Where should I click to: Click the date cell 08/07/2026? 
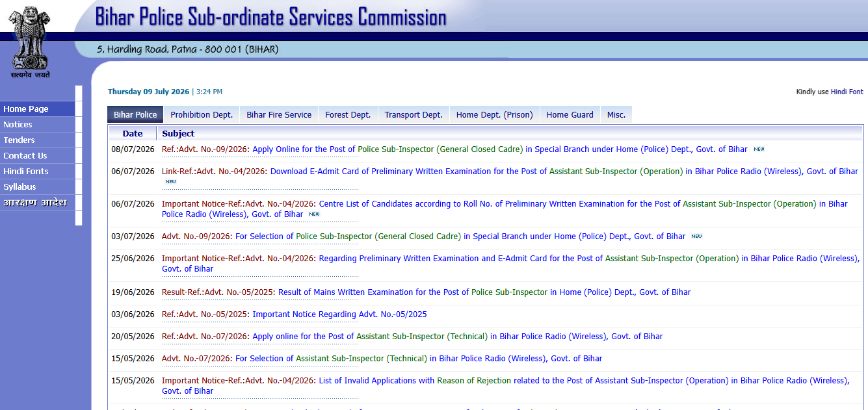click(x=133, y=149)
